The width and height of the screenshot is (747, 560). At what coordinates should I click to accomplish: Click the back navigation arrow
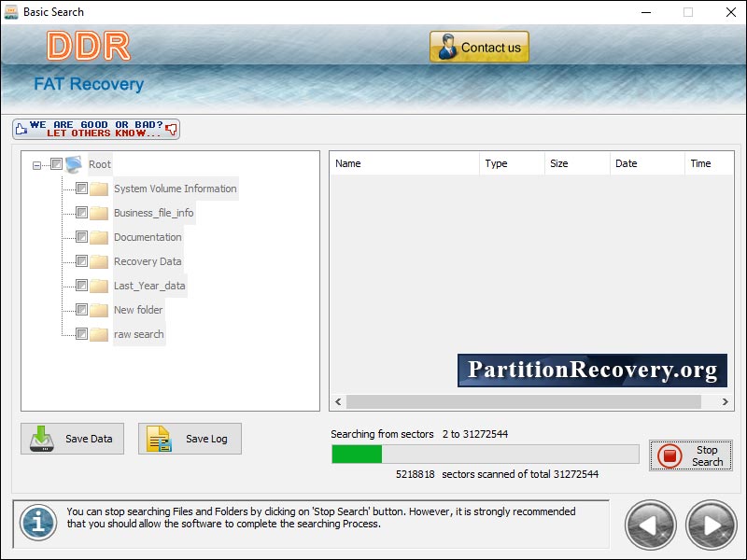(650, 525)
